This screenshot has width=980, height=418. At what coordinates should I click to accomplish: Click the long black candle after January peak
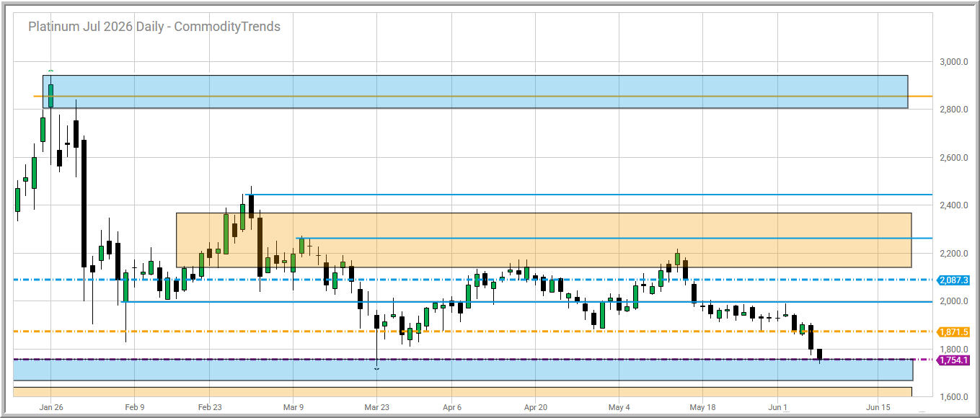pyautogui.click(x=84, y=203)
